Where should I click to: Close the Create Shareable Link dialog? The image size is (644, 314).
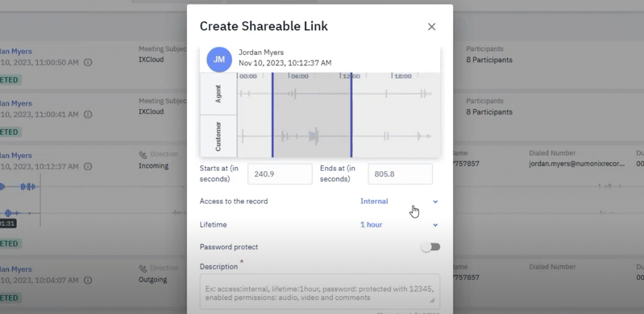pyautogui.click(x=431, y=27)
